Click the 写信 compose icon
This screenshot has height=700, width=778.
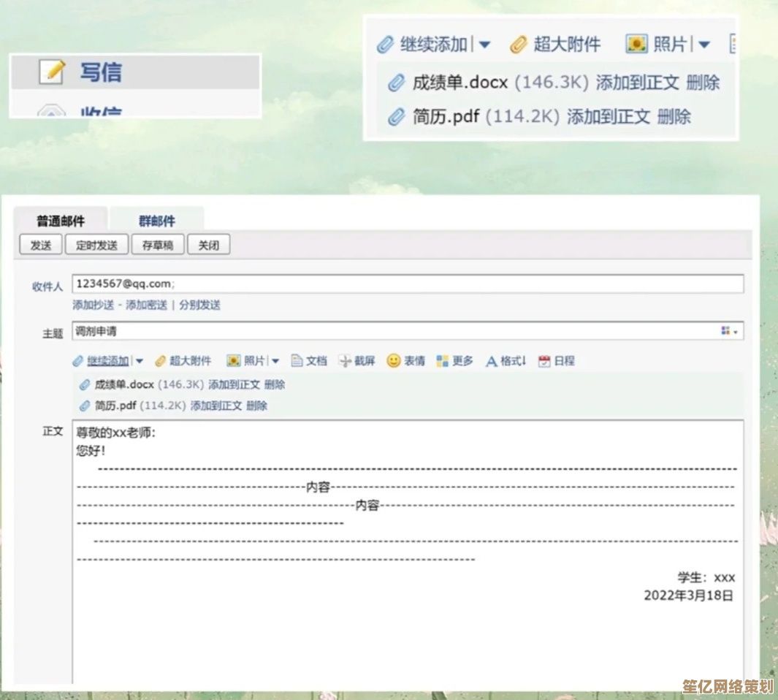52,72
